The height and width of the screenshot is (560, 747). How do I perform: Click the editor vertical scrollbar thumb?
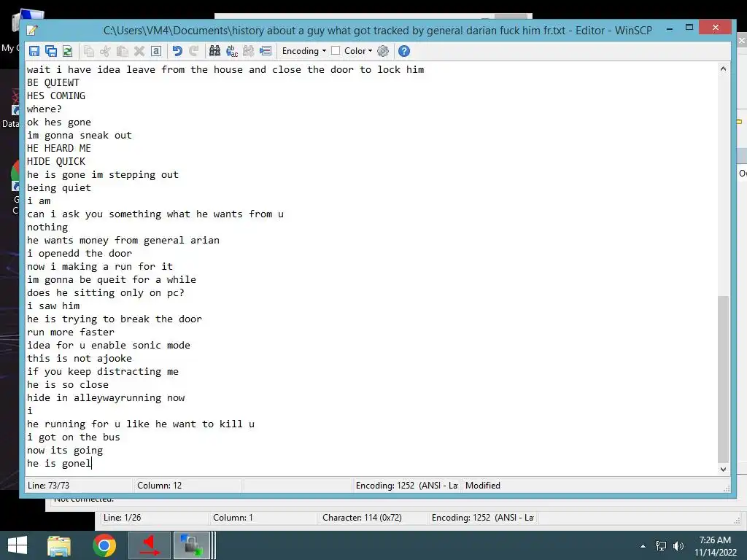click(x=723, y=378)
